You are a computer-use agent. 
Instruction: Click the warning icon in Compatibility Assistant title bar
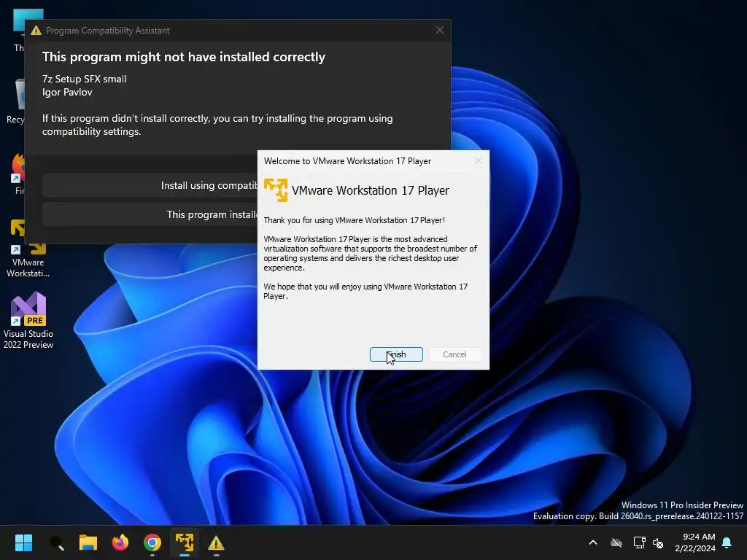36,31
